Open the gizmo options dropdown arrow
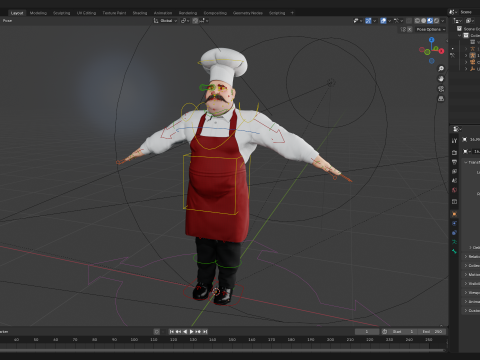 [374, 21]
